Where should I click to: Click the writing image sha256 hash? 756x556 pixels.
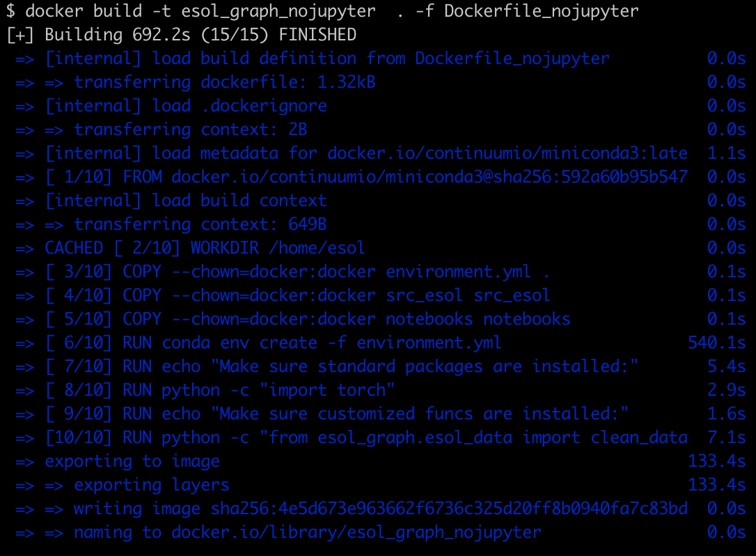[x=449, y=508]
